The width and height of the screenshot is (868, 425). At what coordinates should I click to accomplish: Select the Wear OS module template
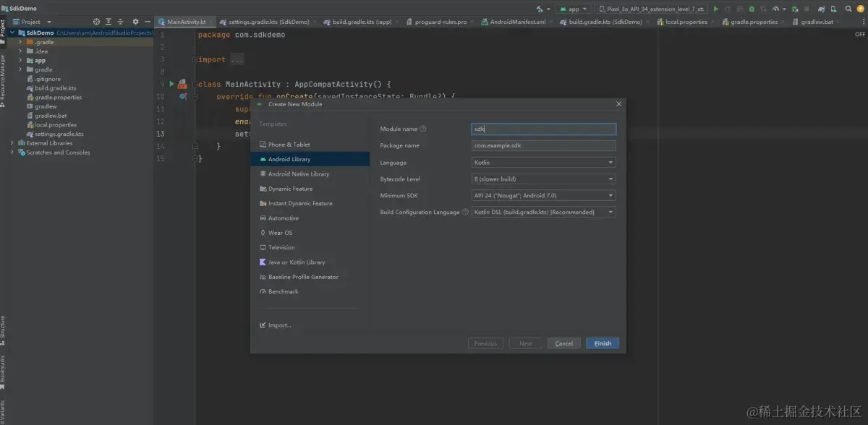point(310,233)
